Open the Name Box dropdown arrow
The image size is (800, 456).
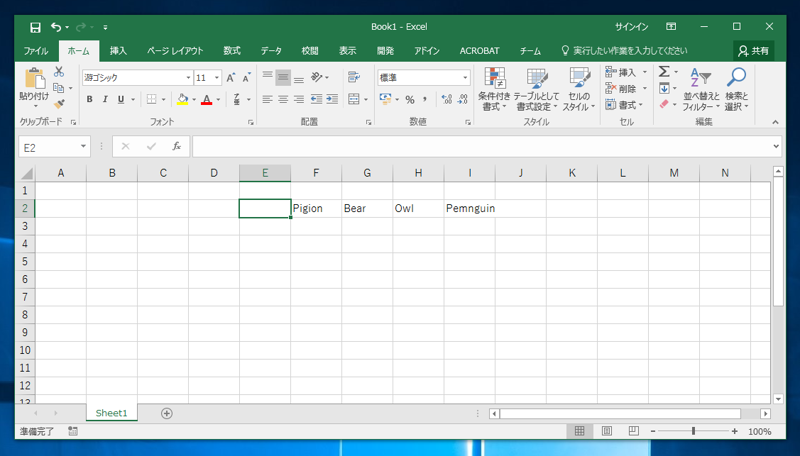[83, 147]
